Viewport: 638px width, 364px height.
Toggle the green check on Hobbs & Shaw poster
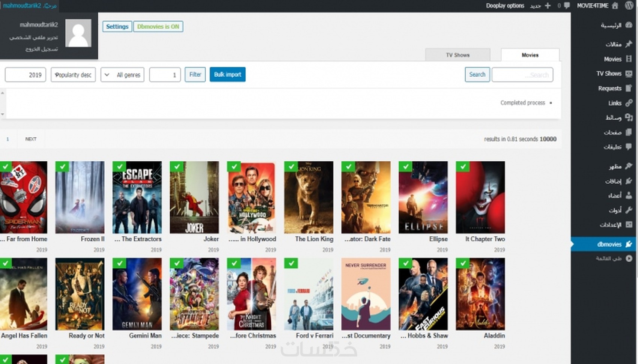(x=405, y=263)
